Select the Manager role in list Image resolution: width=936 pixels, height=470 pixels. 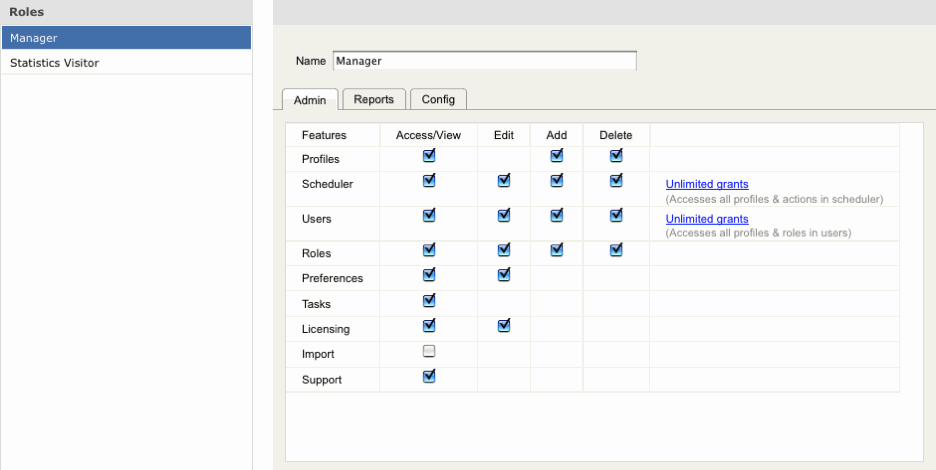(x=125, y=38)
